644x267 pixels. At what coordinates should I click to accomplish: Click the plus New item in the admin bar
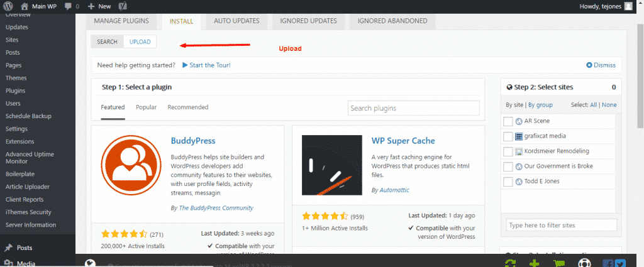[99, 6]
